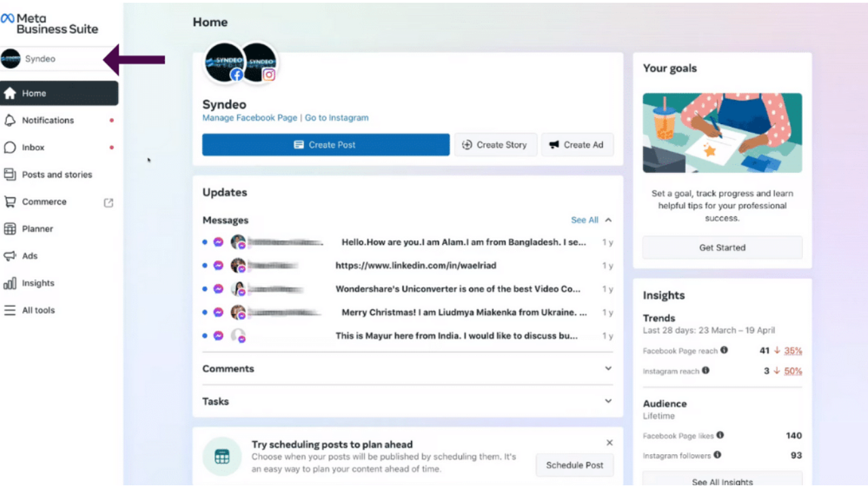Screen dimensions: 868x488
Task: Open the Go to Instagram link
Action: 337,118
